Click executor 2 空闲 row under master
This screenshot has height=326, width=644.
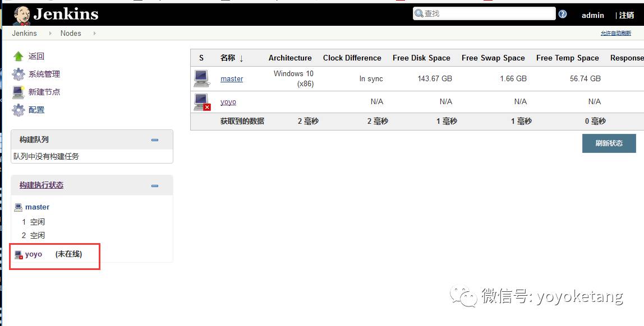tap(33, 235)
